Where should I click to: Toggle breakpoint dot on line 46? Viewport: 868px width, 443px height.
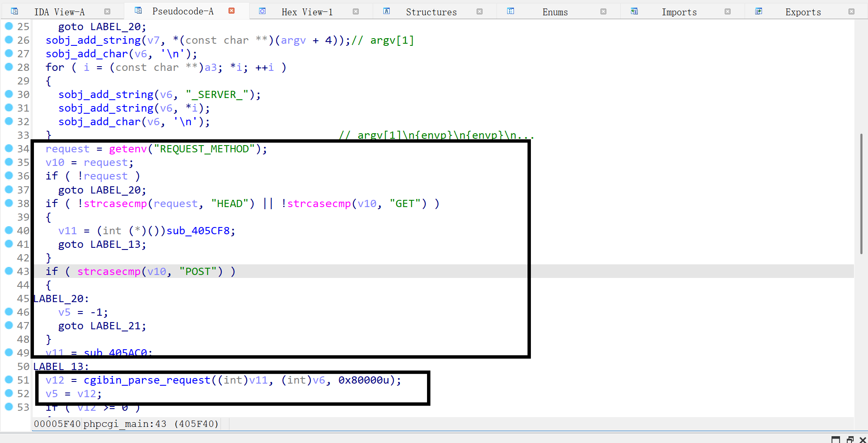[9, 312]
